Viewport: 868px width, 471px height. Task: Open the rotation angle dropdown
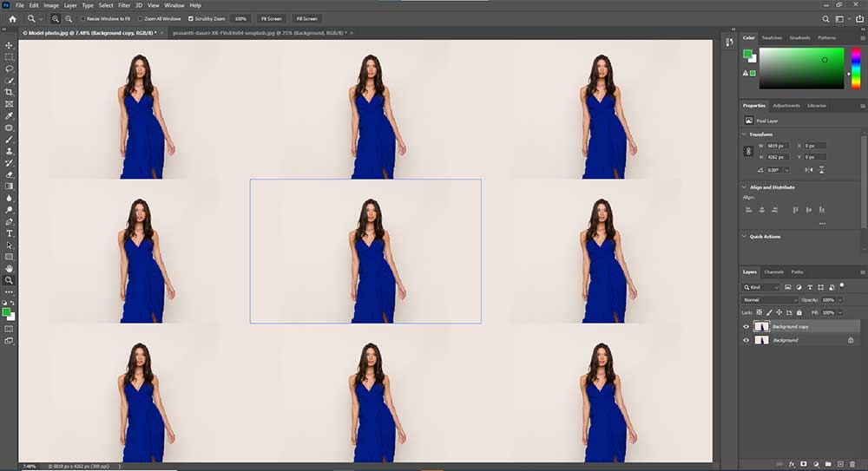[786, 170]
